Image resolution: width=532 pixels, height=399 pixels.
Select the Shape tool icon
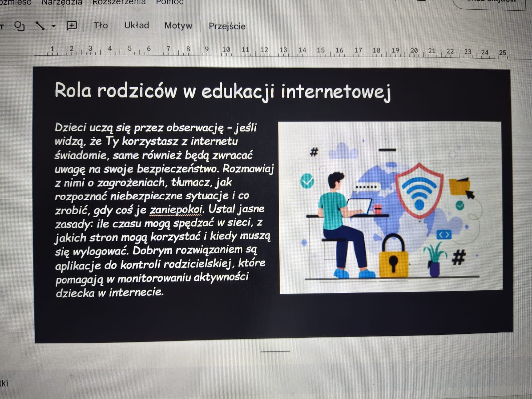[x=20, y=26]
